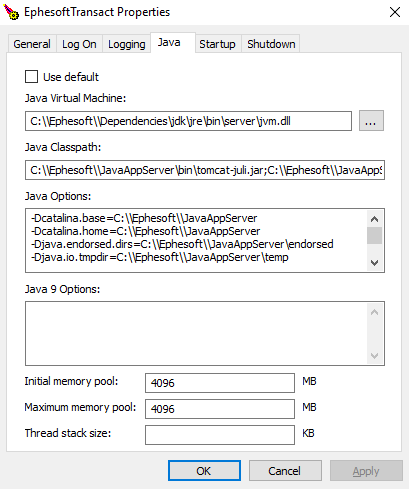Click the Java Options scrollbar thumb

374,236
